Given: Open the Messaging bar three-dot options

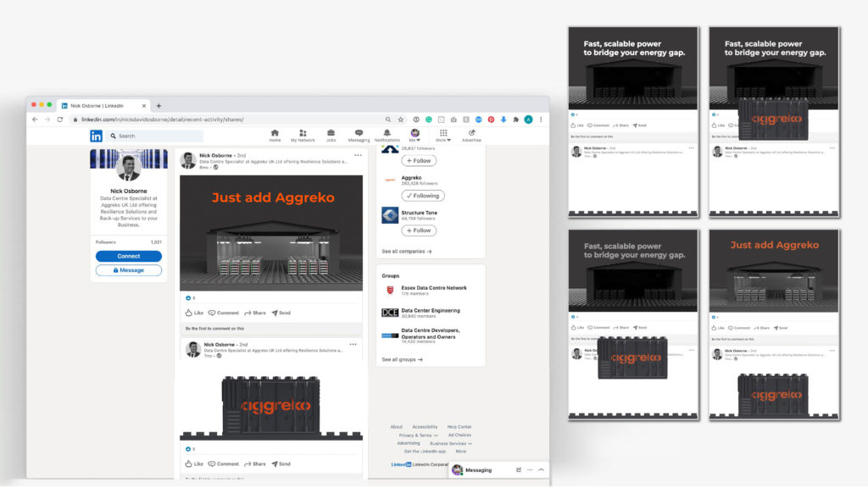Looking at the screenshot, I should [x=530, y=470].
